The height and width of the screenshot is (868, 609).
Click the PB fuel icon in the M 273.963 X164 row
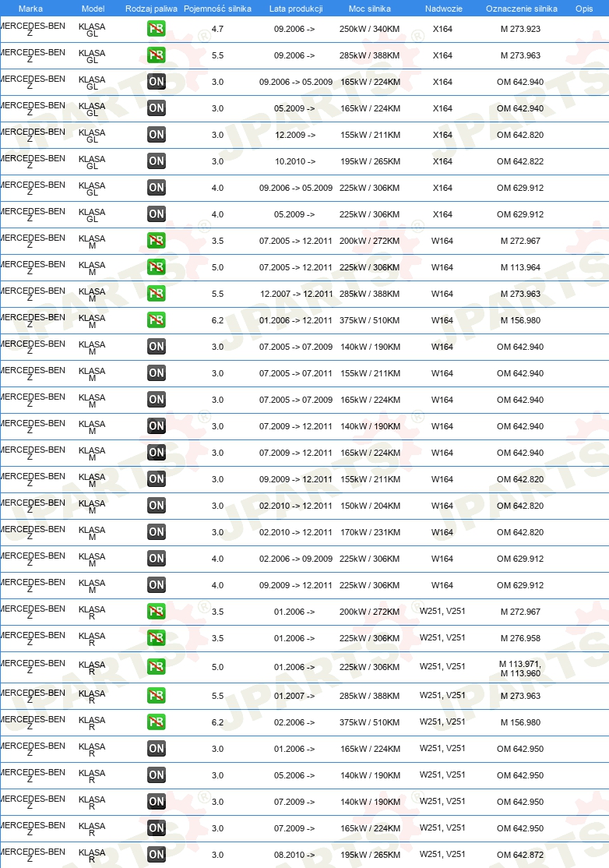[157, 55]
